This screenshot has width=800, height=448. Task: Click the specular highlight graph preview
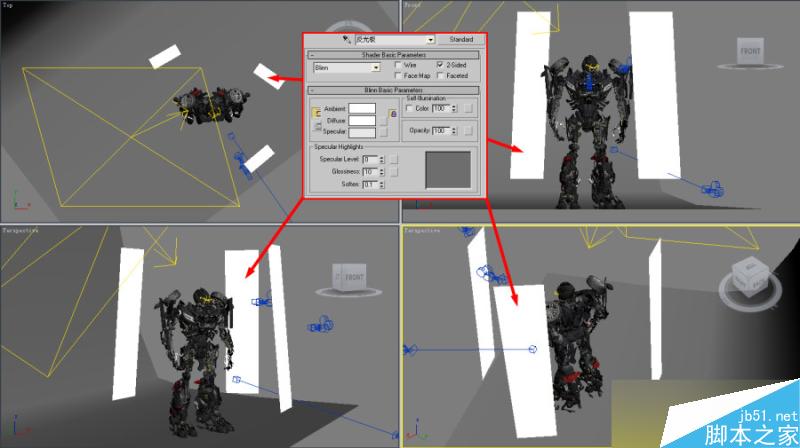click(448, 169)
